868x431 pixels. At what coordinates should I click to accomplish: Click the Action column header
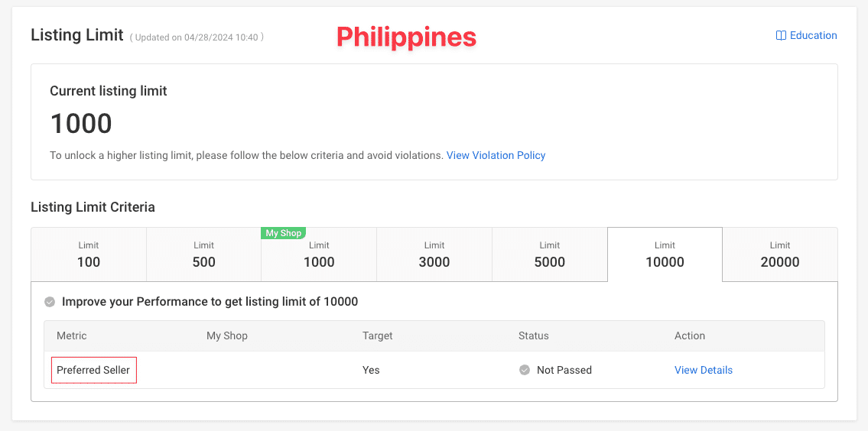point(690,335)
